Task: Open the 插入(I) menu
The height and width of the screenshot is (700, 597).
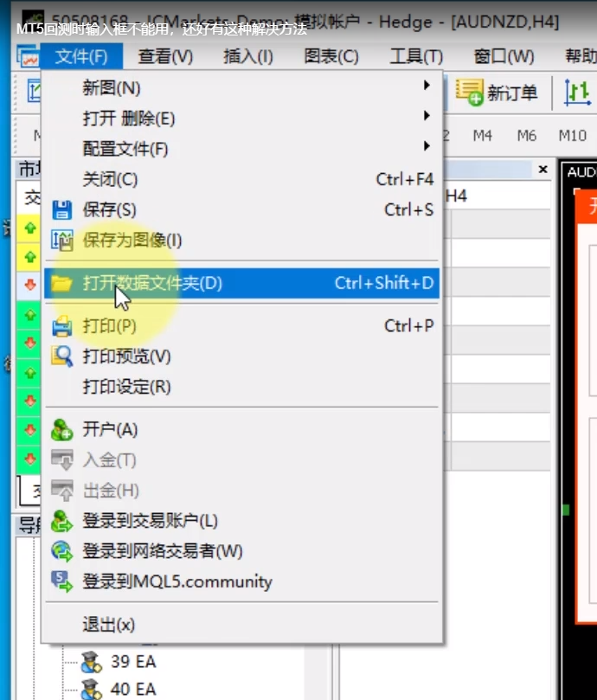Action: (x=248, y=56)
